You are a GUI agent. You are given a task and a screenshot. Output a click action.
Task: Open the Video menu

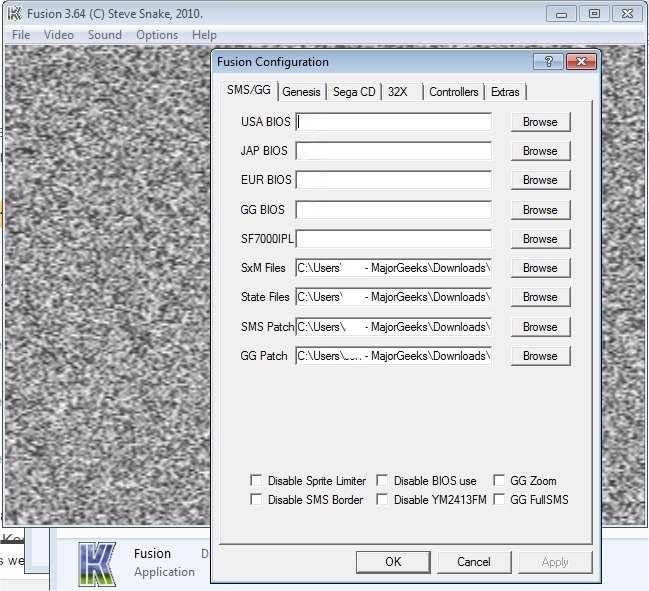click(59, 35)
